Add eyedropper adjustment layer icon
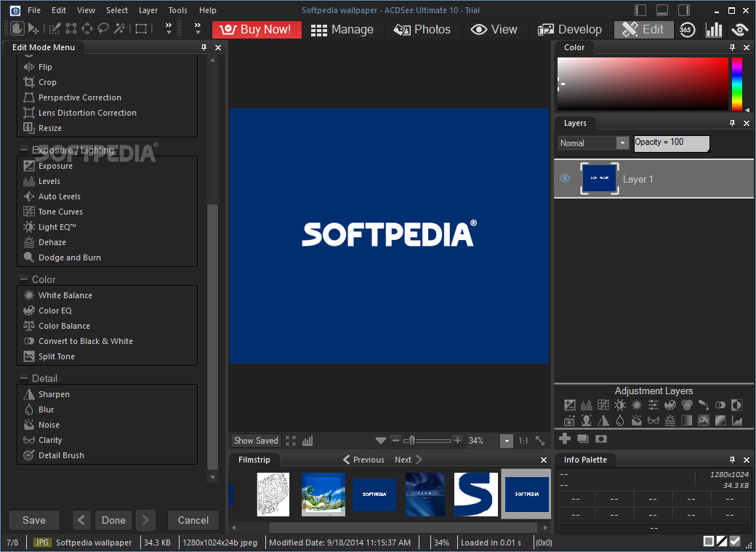 (x=704, y=405)
